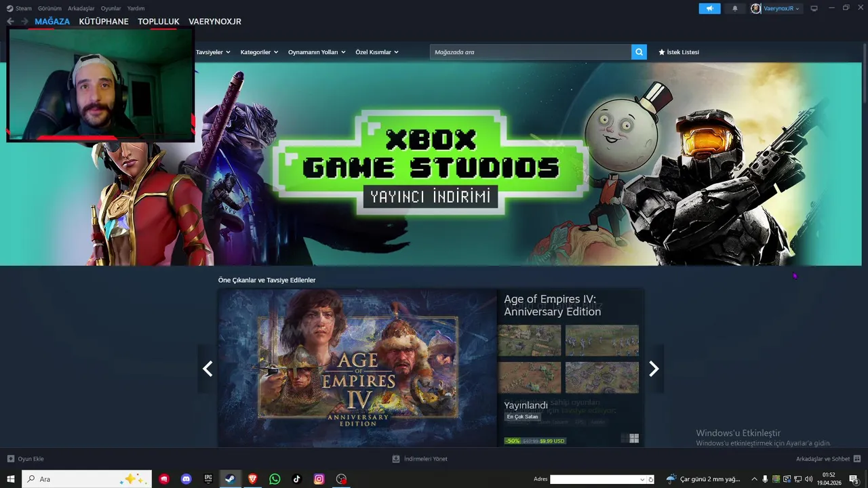Click the taskbar weather widget

pyautogui.click(x=703, y=479)
